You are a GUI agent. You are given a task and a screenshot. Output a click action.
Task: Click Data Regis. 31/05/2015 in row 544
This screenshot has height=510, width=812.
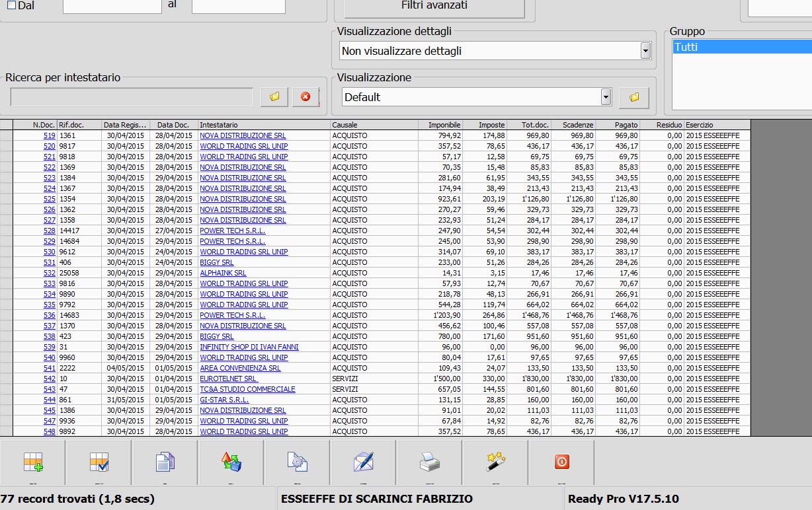[126, 400]
